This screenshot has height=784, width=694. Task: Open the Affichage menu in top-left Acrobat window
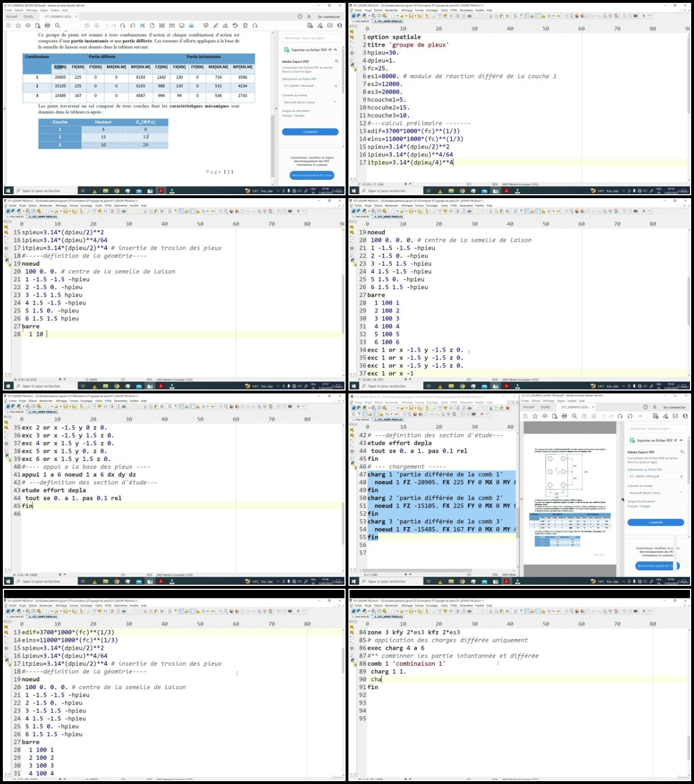tap(31, 10)
